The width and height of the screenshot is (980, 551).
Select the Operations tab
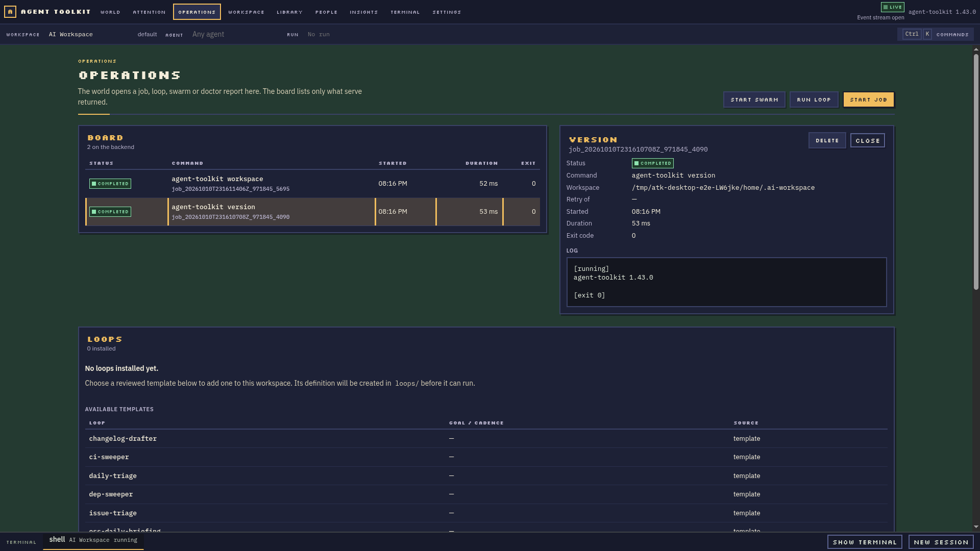[197, 12]
